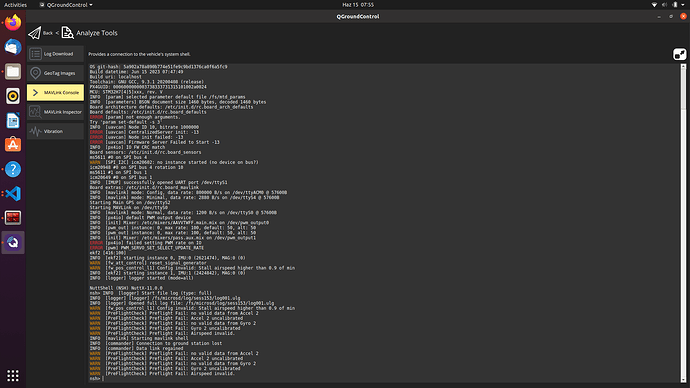Click the date and time clock

358,5
